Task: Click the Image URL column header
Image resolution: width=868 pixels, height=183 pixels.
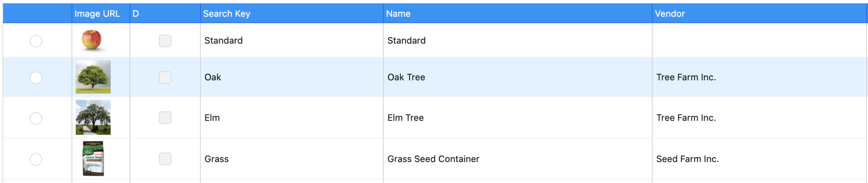Action: point(97,14)
